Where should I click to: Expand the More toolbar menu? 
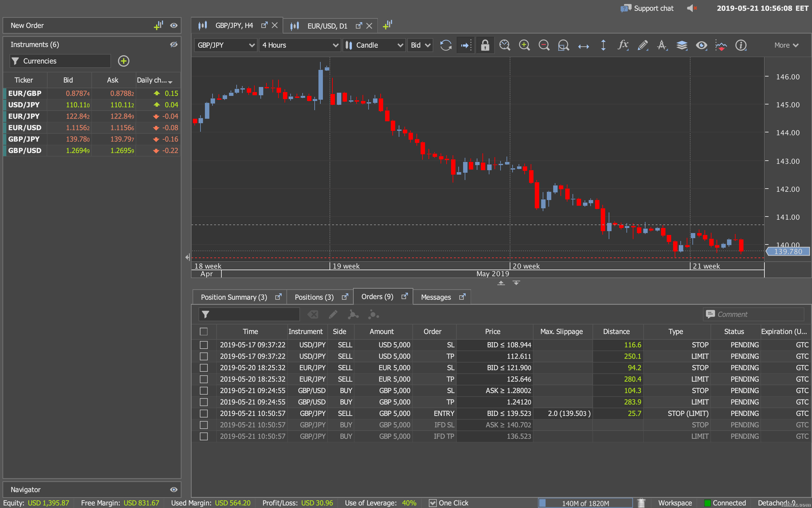coord(786,45)
